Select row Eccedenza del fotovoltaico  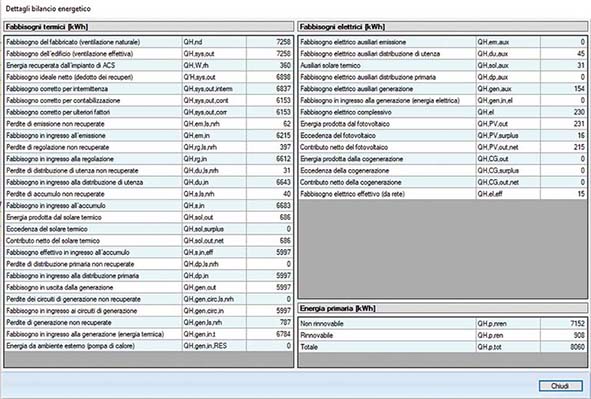442,135
